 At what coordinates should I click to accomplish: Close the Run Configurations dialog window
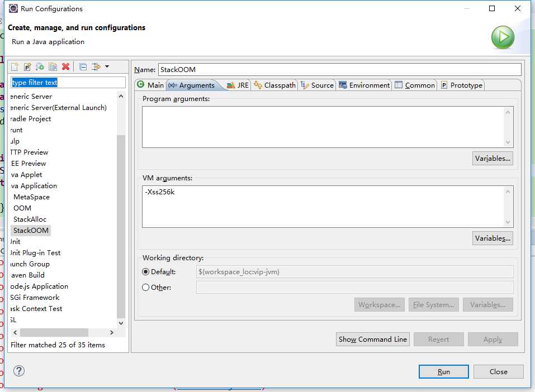518,8
